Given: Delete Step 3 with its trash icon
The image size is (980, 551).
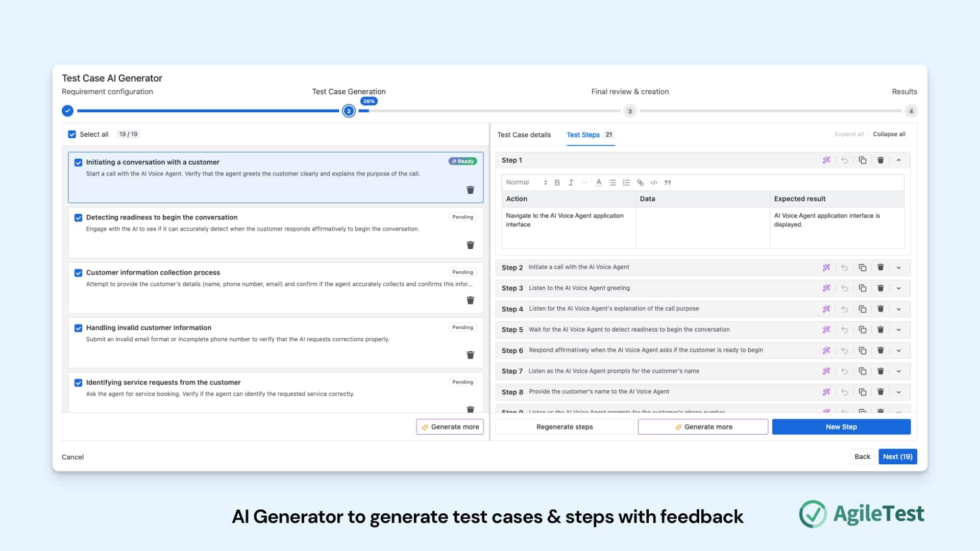Looking at the screenshot, I should [880, 288].
